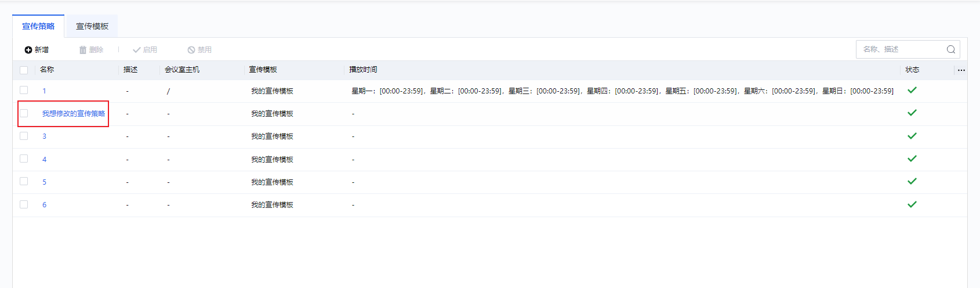Viewport: 980px width, 288px height.
Task: Click the search magnifier icon
Action: click(x=951, y=49)
